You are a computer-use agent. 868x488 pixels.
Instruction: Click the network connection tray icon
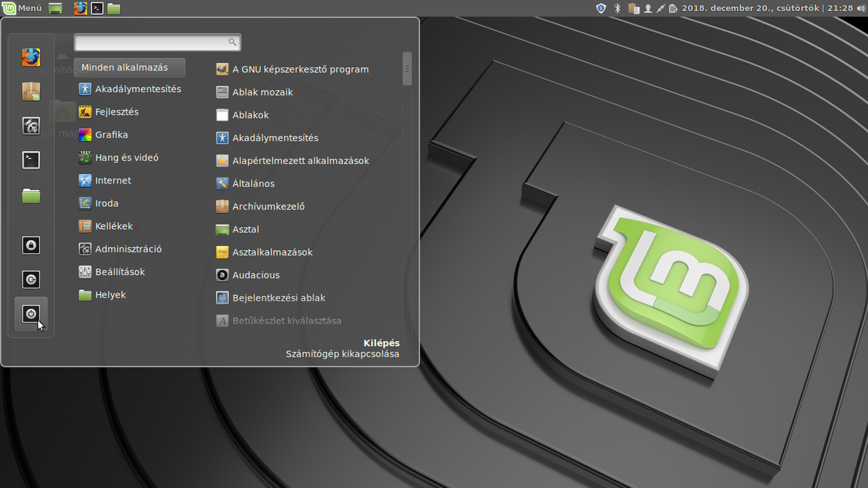pos(660,8)
